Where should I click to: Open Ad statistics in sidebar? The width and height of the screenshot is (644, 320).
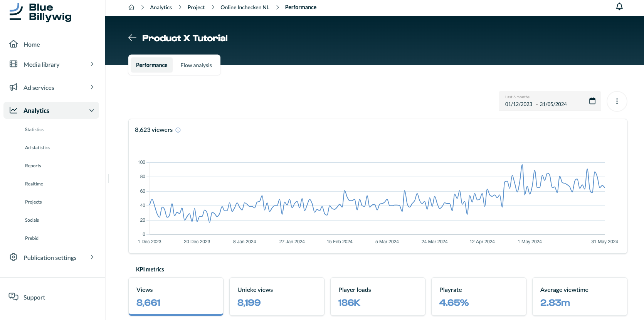[37, 148]
